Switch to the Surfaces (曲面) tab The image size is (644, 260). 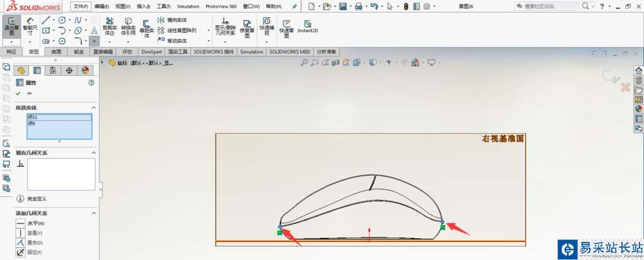click(56, 51)
